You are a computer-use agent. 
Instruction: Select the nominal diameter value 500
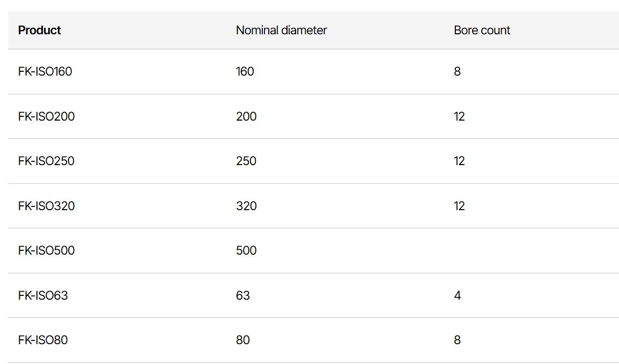(x=246, y=250)
